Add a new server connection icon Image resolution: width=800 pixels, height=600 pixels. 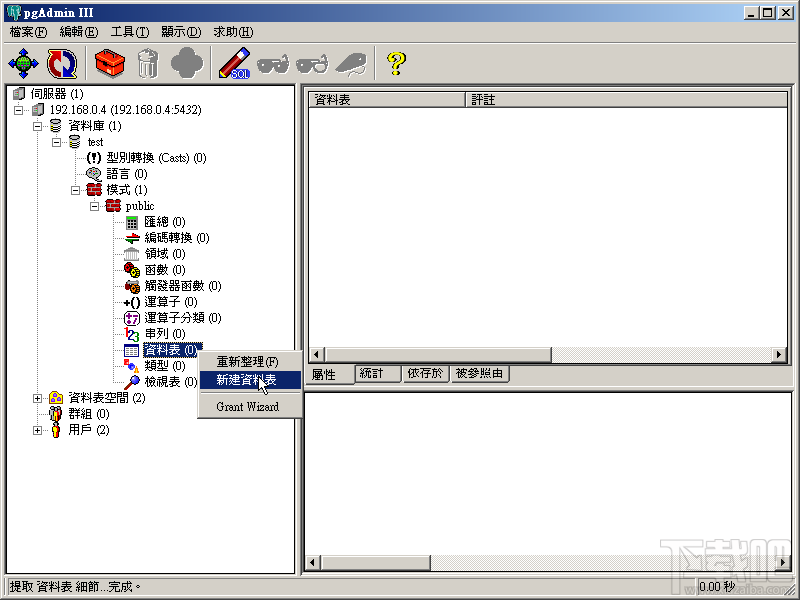point(22,62)
